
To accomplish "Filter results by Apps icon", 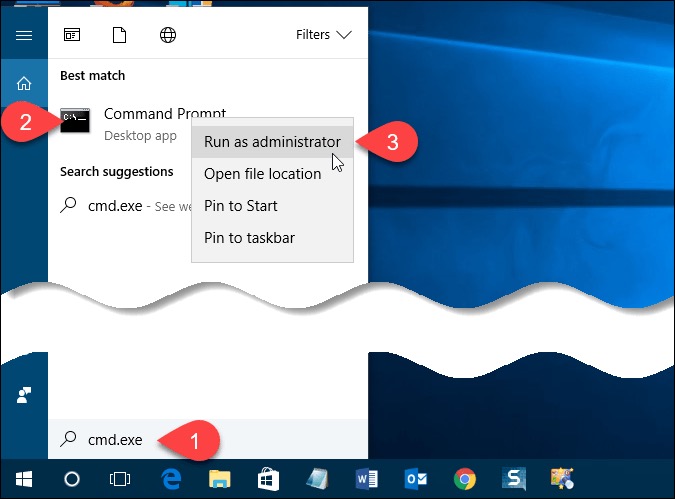I will (x=72, y=35).
